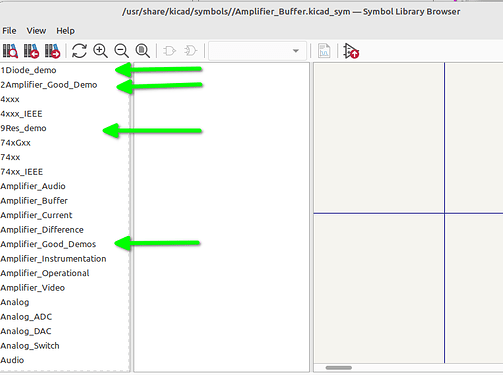Viewport: 503px width, 375px height.
Task: Show the previous symbol icon
Action: (x=31, y=51)
